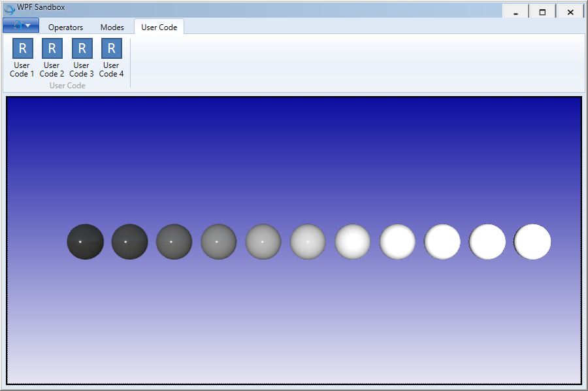
Task: Select the third sphere from the left
Action: point(174,241)
